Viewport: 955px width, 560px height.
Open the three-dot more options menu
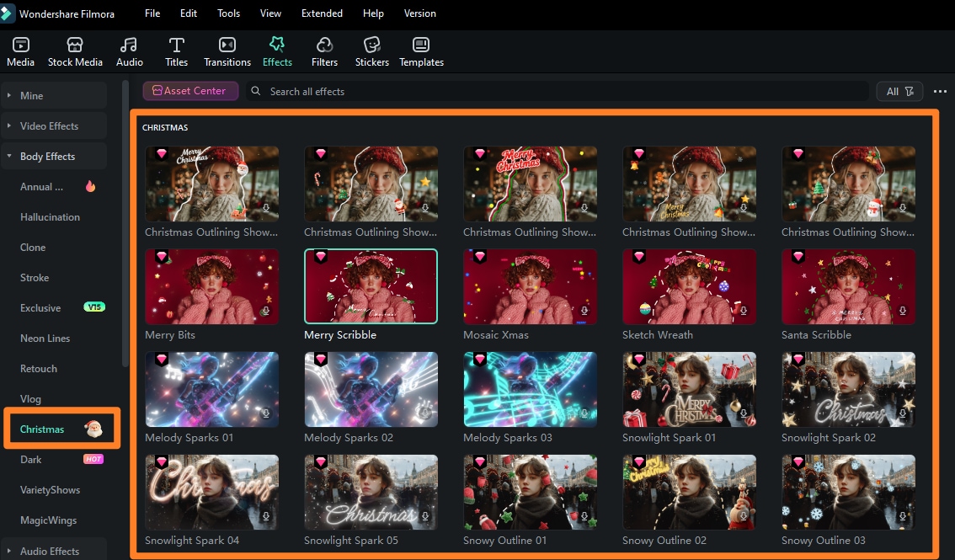(x=940, y=91)
